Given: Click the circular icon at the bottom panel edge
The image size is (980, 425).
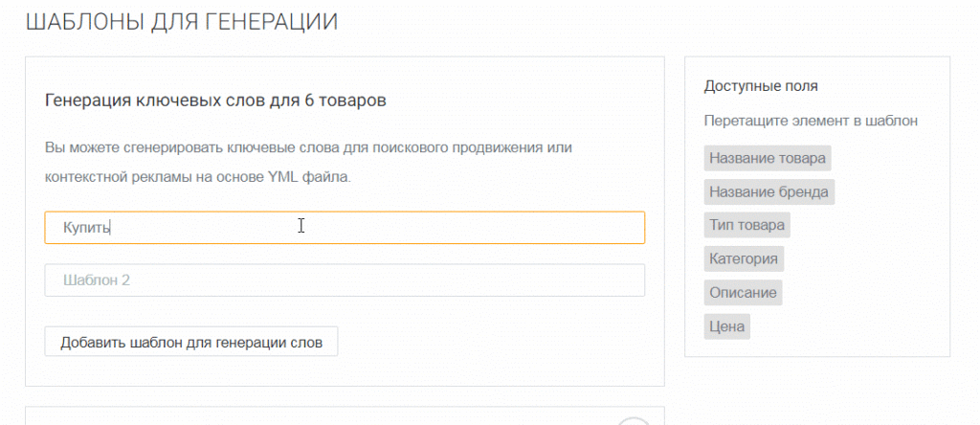Looking at the screenshot, I should [633, 421].
